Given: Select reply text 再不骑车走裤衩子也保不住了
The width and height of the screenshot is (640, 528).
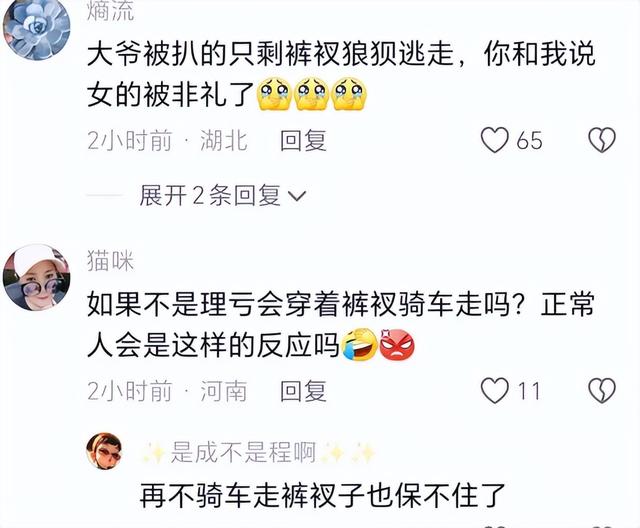Looking at the screenshot, I should click(323, 495).
